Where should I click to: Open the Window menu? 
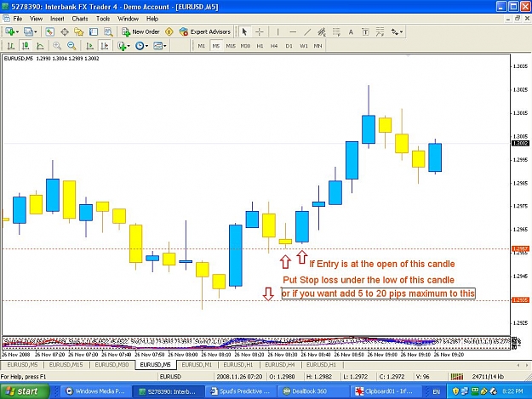(x=129, y=19)
